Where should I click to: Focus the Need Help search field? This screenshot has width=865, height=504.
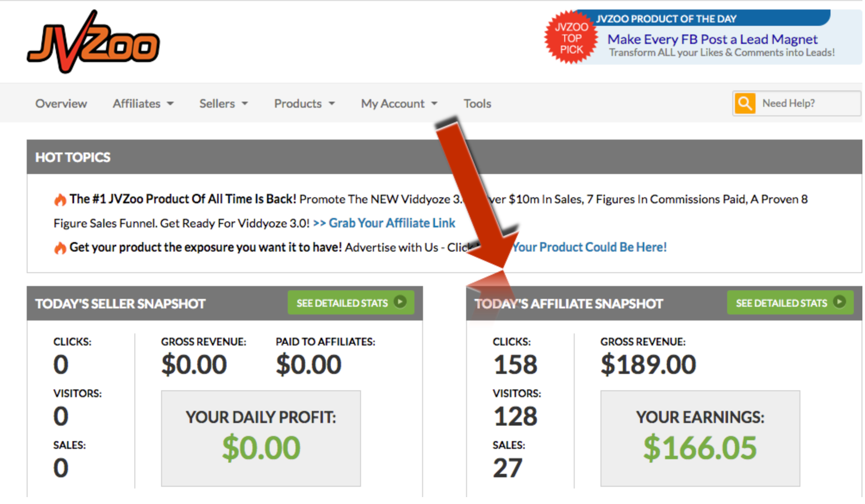(x=808, y=103)
